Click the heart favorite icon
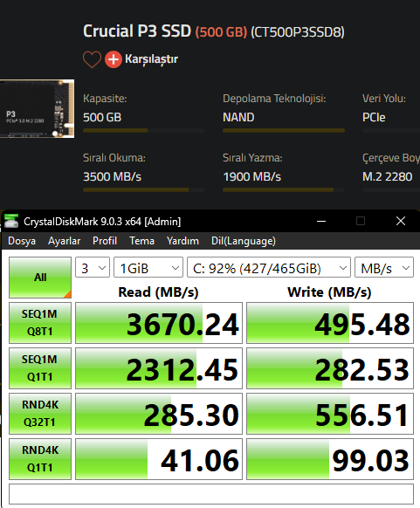The image size is (420, 508). pyautogui.click(x=92, y=59)
